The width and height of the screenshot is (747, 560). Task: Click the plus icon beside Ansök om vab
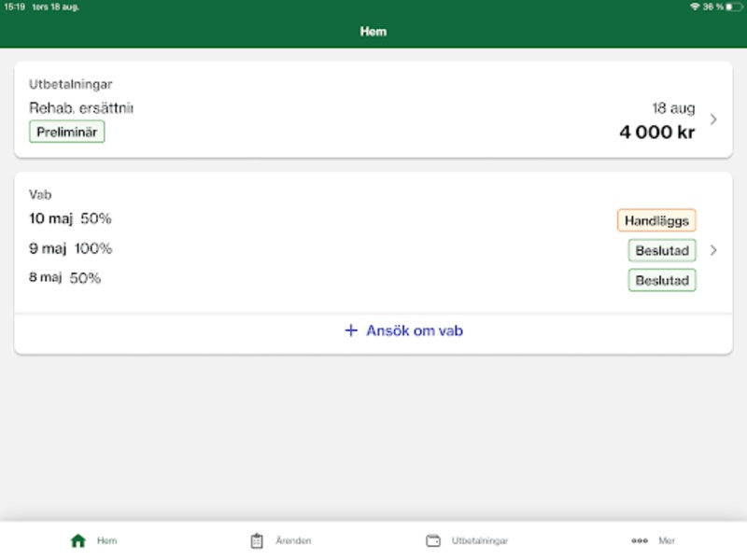tap(351, 330)
